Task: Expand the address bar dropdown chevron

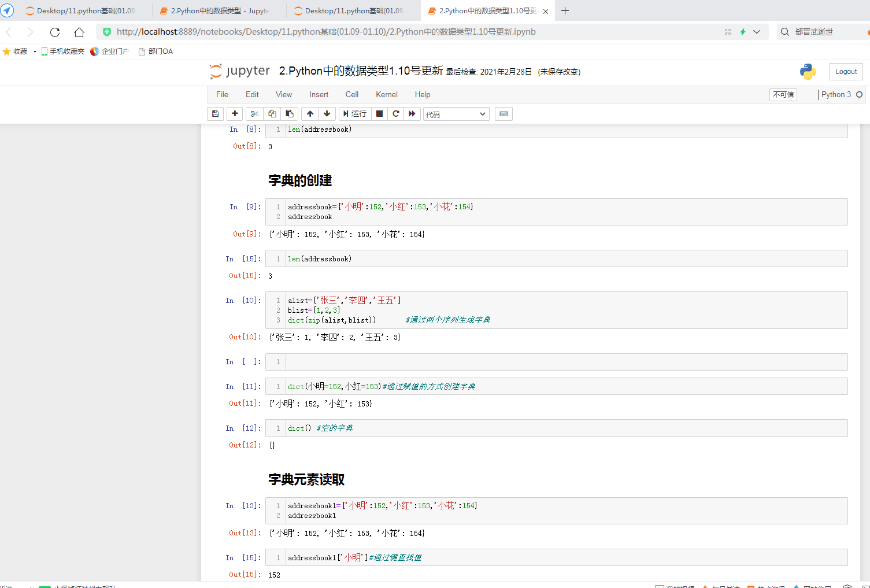Action: [x=757, y=32]
